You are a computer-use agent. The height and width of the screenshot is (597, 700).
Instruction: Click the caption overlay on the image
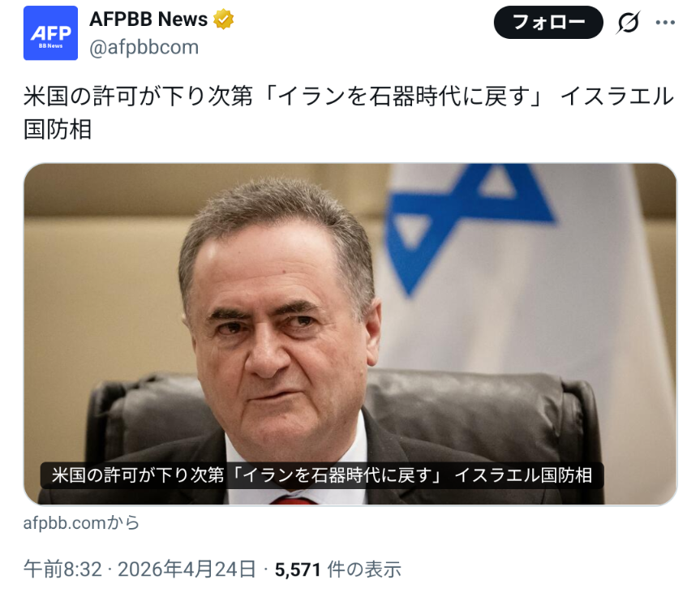pos(322,475)
